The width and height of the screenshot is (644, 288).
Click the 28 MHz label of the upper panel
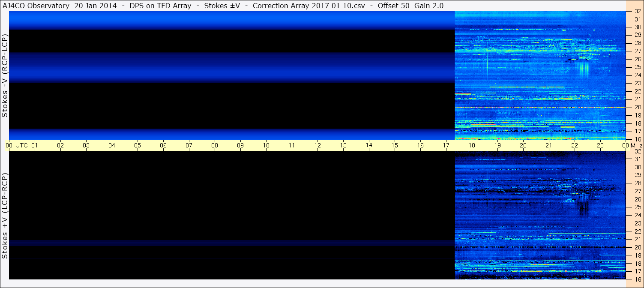(x=637, y=43)
